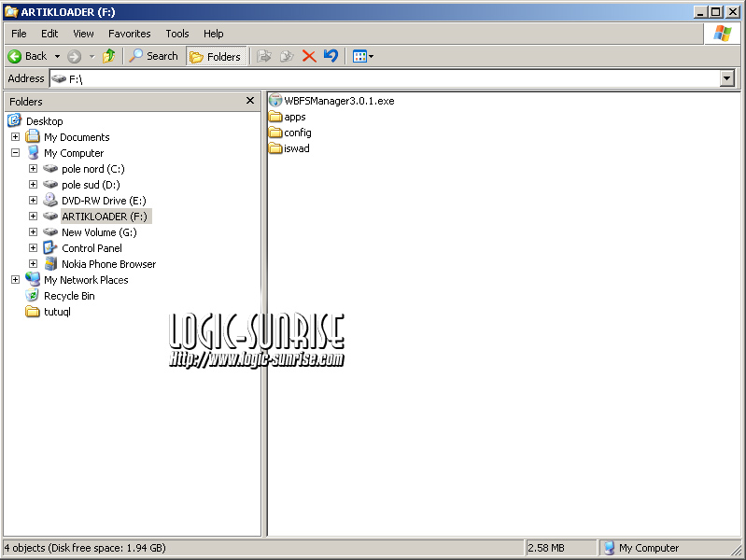Expand My Network Places node
Image resolution: width=746 pixels, height=560 pixels.
tap(15, 279)
